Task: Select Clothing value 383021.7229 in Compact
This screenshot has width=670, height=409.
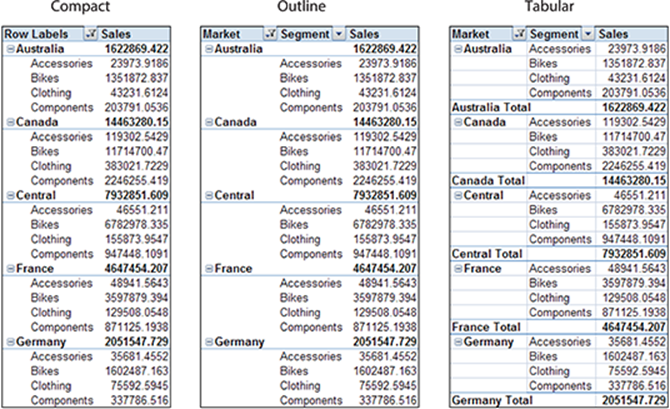Action: [137, 166]
